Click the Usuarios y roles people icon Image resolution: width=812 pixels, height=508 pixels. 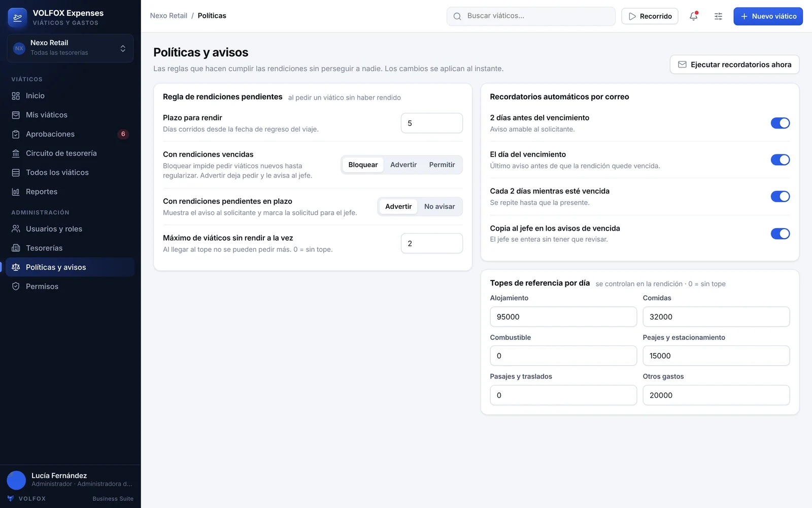(x=16, y=229)
